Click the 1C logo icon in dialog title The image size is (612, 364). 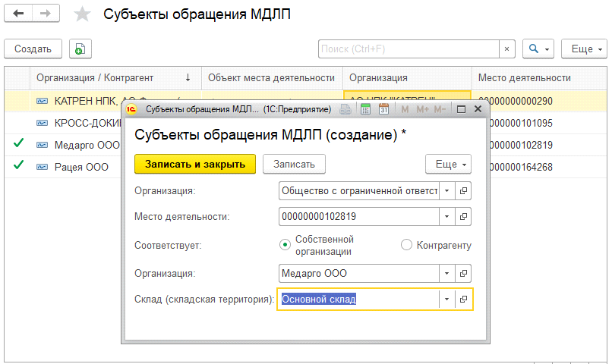point(131,109)
